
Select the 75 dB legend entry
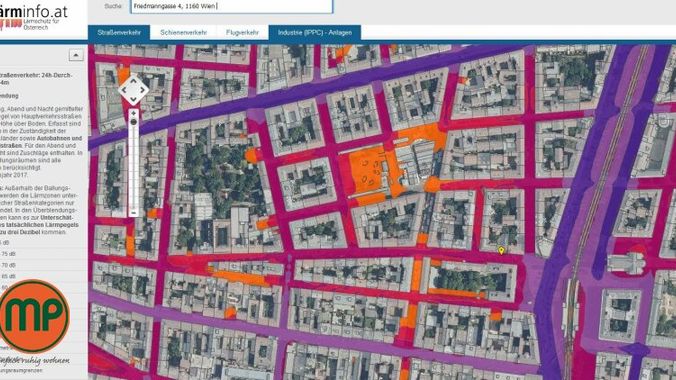(9, 254)
